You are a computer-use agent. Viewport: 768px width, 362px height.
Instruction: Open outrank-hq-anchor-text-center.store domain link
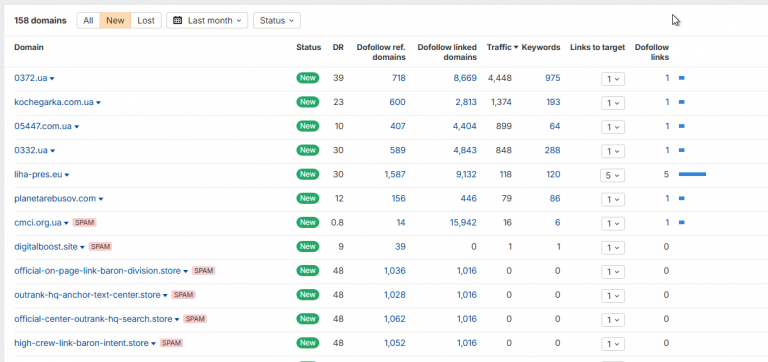point(87,295)
